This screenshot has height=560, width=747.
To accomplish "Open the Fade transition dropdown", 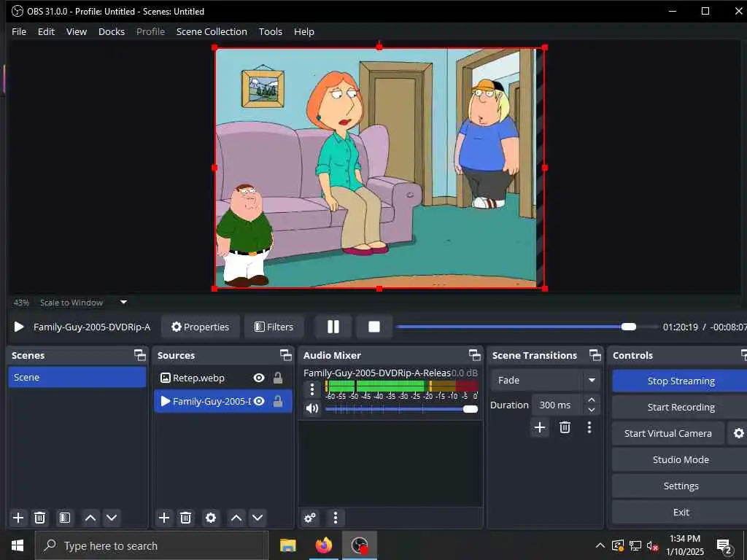I will (x=544, y=380).
